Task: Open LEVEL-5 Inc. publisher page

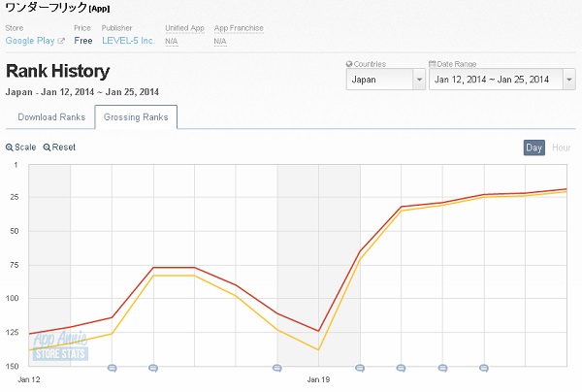Action: pos(128,41)
